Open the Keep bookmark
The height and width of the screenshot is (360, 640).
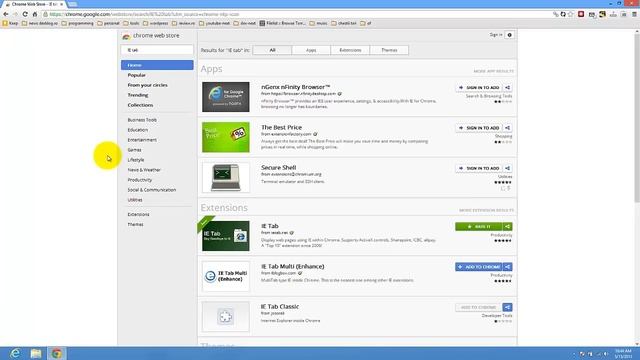(x=10, y=23)
